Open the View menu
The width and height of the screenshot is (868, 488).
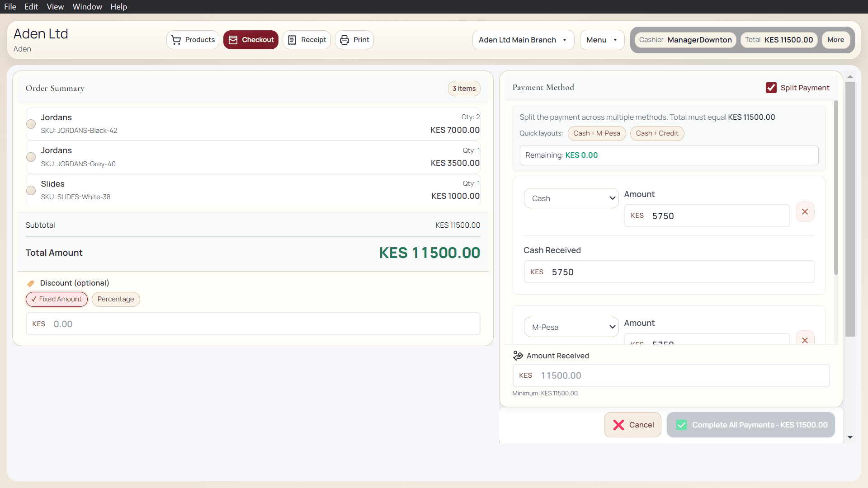pos(55,7)
